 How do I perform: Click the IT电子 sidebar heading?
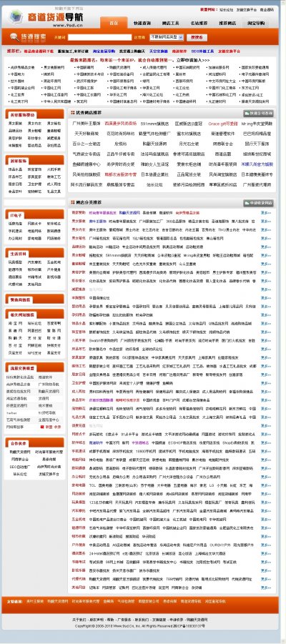click(x=16, y=215)
